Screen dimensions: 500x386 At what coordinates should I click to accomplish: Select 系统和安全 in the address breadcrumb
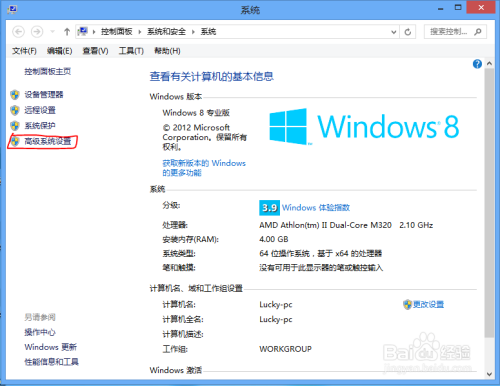(166, 32)
